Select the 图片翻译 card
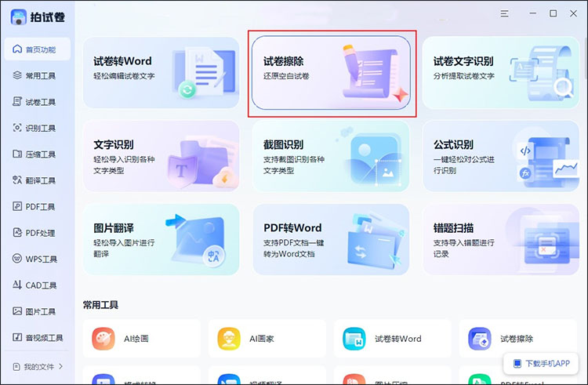Viewport: 588px width, 385px height. (x=161, y=241)
